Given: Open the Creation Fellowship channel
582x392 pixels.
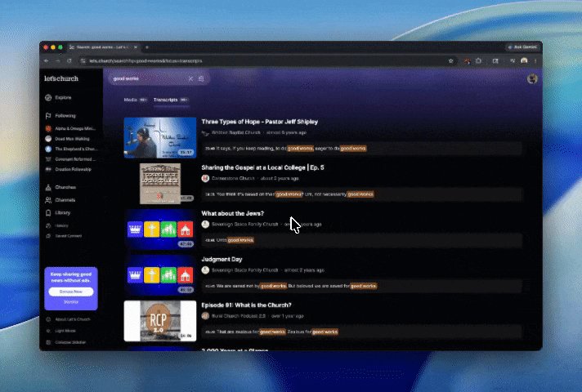Looking at the screenshot, I should click(69, 169).
